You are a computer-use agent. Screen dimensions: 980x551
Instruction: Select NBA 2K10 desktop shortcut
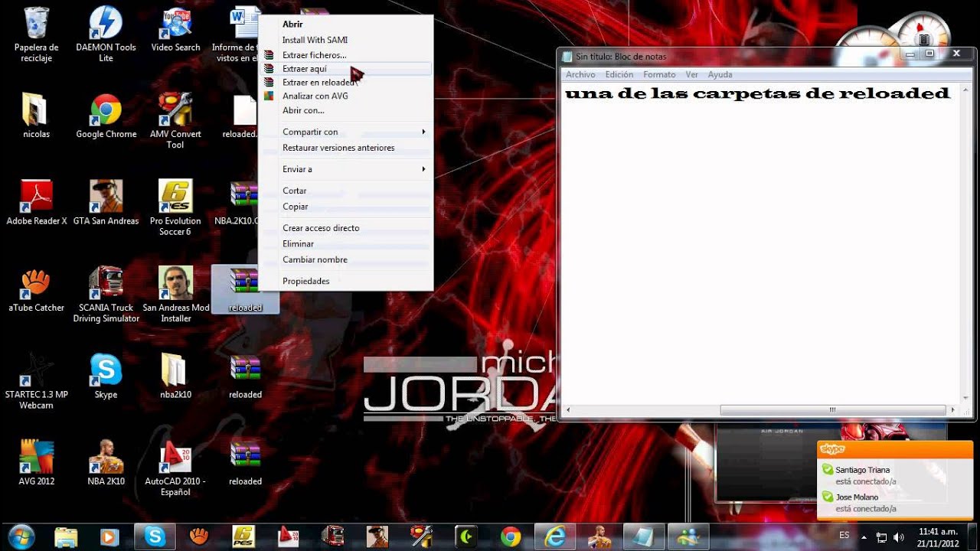pyautogui.click(x=106, y=464)
